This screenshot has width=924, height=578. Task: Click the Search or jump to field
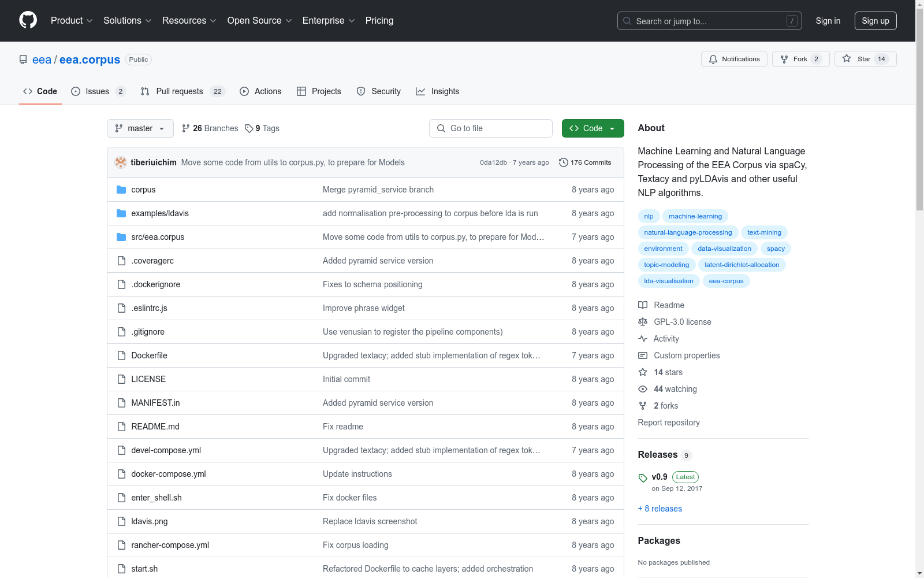tap(710, 21)
